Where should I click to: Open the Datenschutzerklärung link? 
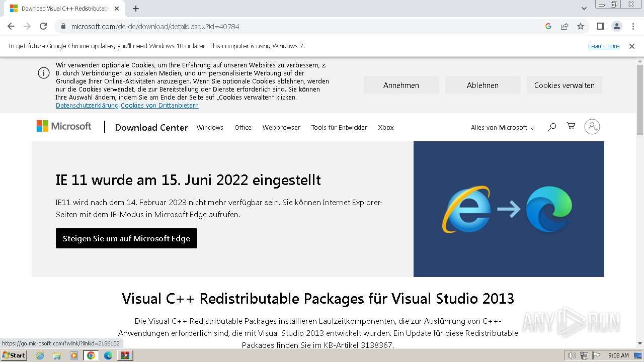87,106
